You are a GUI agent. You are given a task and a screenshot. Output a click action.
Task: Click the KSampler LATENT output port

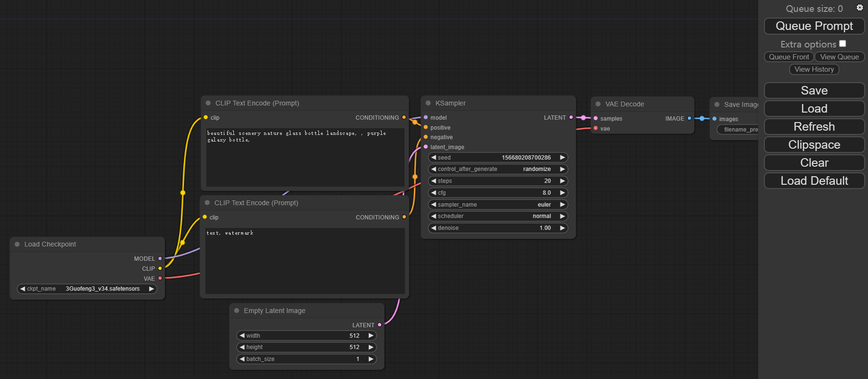[x=571, y=117]
